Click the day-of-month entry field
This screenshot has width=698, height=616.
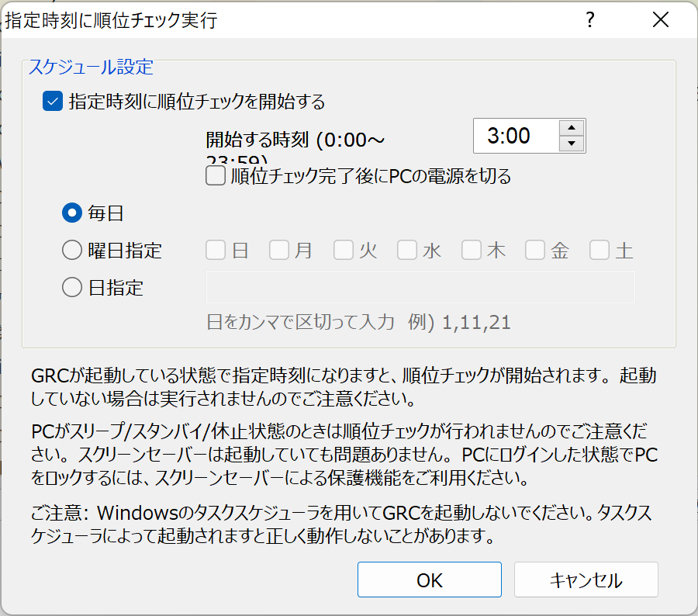point(420,287)
